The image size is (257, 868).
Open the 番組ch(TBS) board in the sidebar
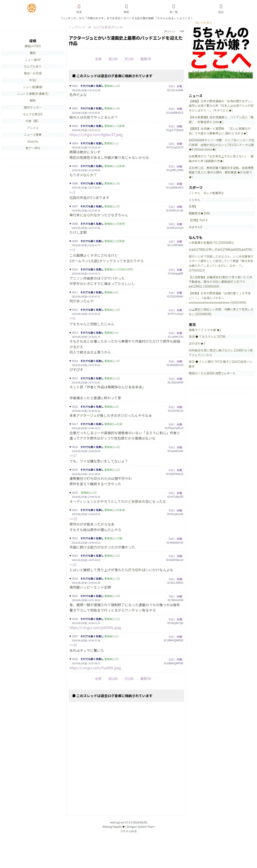[33, 46]
